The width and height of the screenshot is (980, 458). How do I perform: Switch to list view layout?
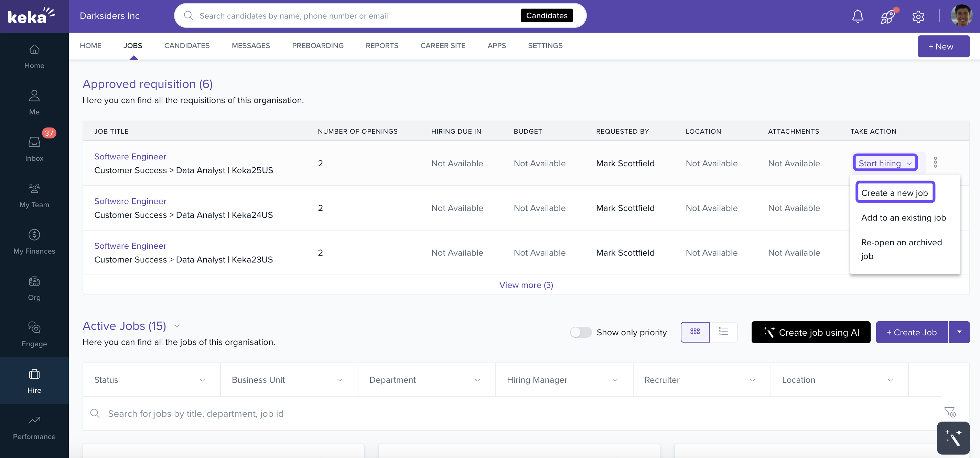(x=723, y=332)
